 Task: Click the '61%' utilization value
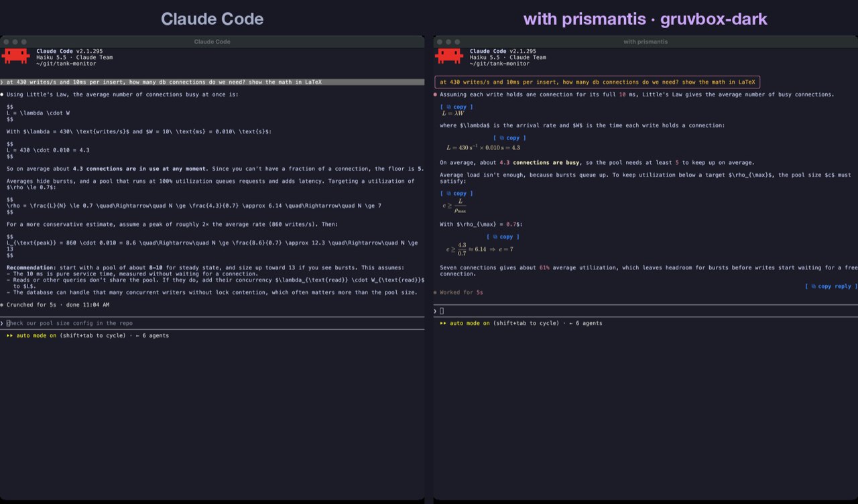[544, 267]
